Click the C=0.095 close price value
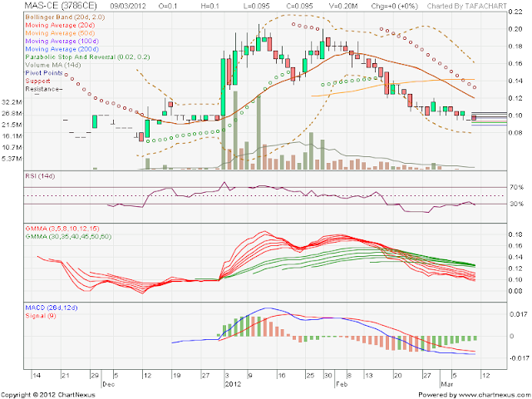Image resolution: width=532 pixels, height=399 pixels. tap(299, 6)
